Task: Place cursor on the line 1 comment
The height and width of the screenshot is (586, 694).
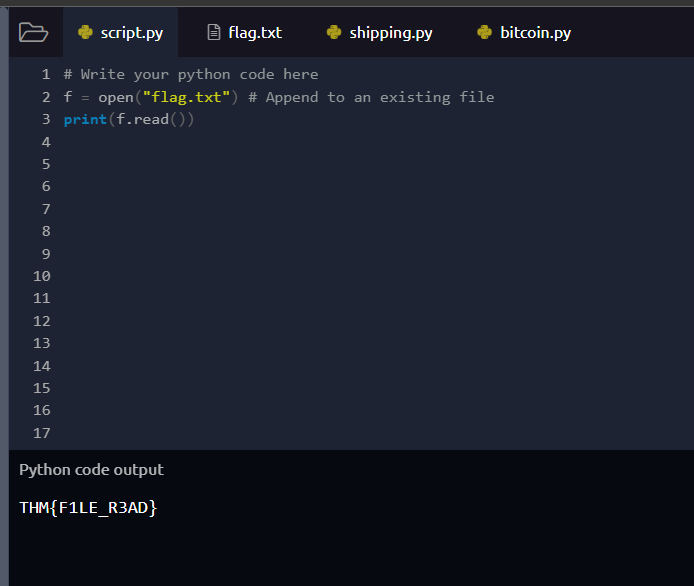Action: [191, 74]
